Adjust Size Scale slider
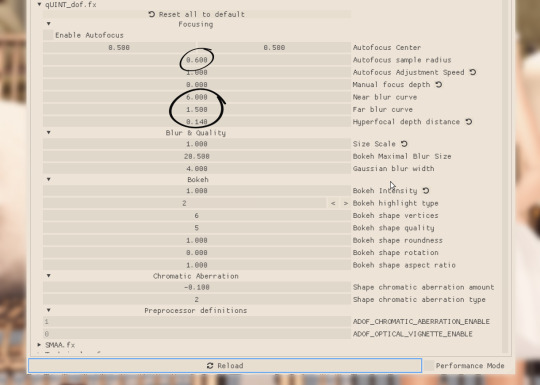 [197, 144]
